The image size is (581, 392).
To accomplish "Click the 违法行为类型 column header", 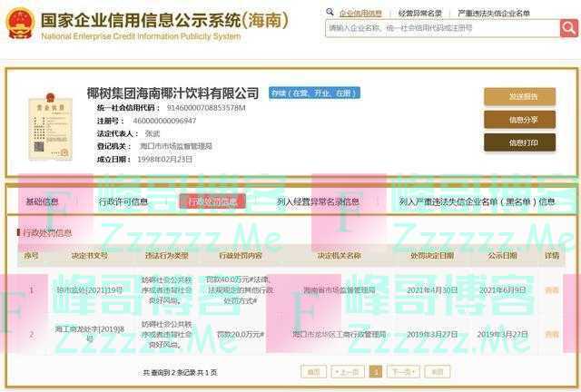I will point(167,256).
